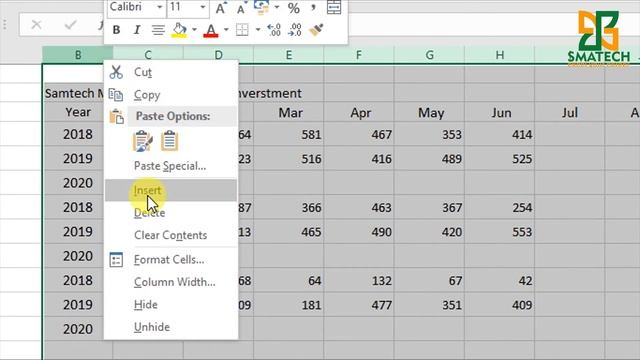Screen dimensions: 640x360
Task: Click formula bar cancel X icon
Action: pos(36,25)
